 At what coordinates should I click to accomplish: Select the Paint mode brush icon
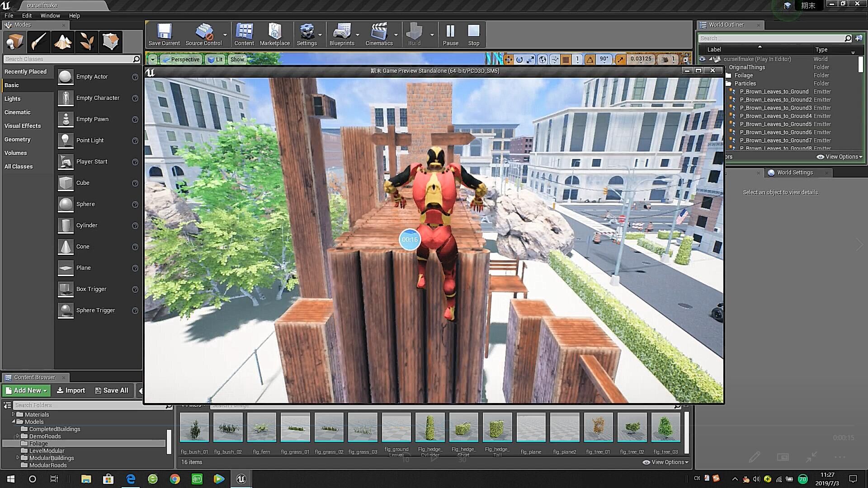(38, 42)
